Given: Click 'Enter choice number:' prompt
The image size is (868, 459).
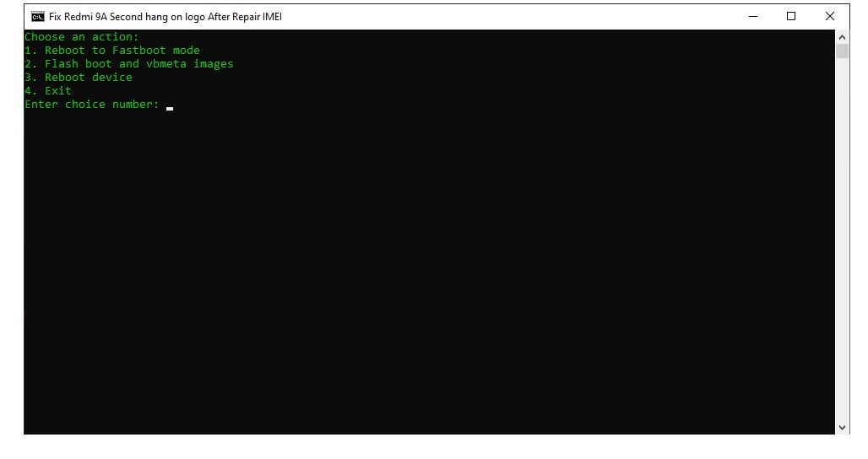Looking at the screenshot, I should [x=92, y=105].
